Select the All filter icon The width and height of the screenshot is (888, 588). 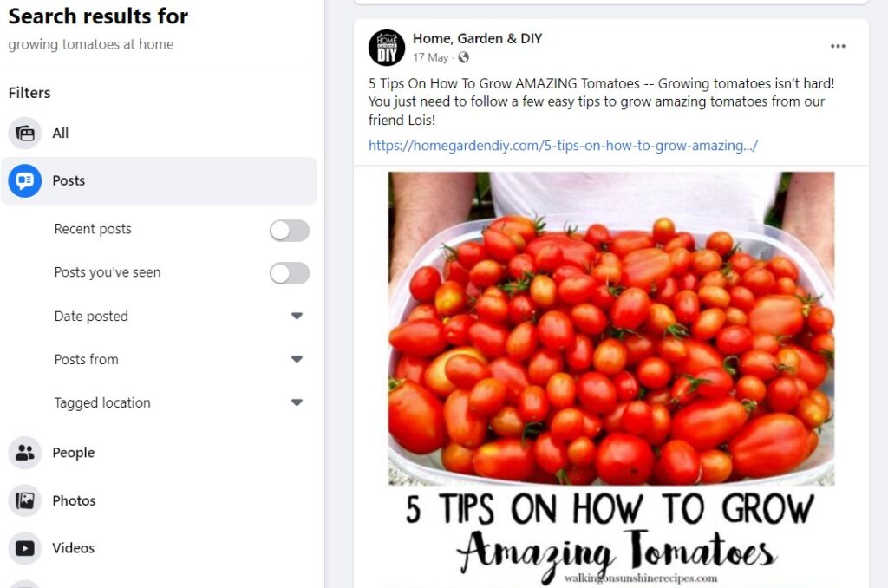point(25,133)
